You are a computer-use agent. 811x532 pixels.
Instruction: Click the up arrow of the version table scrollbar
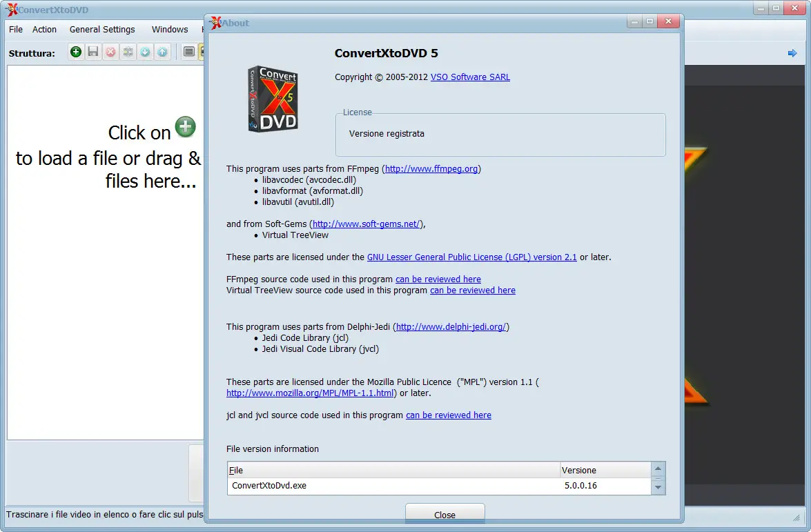point(658,466)
